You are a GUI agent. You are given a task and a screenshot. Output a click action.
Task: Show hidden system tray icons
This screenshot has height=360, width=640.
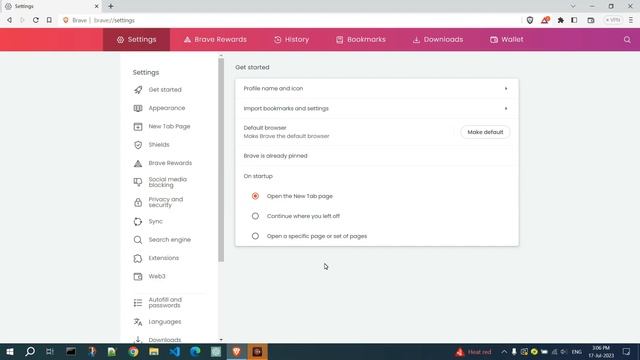coord(504,352)
